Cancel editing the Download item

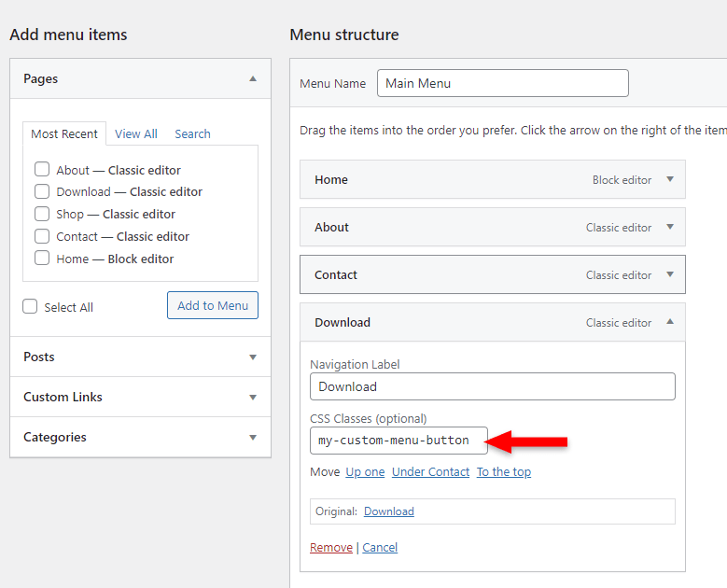(380, 547)
